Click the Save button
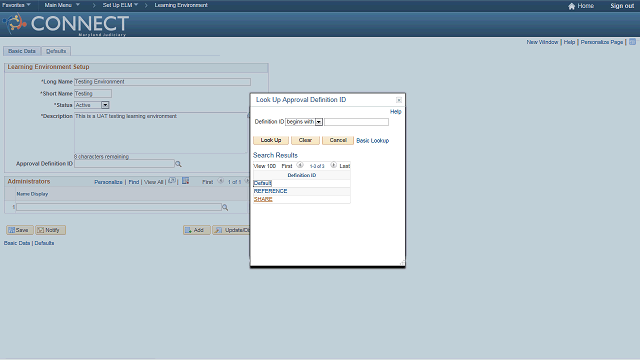Viewport: 640px width, 360px height. pyautogui.click(x=20, y=230)
